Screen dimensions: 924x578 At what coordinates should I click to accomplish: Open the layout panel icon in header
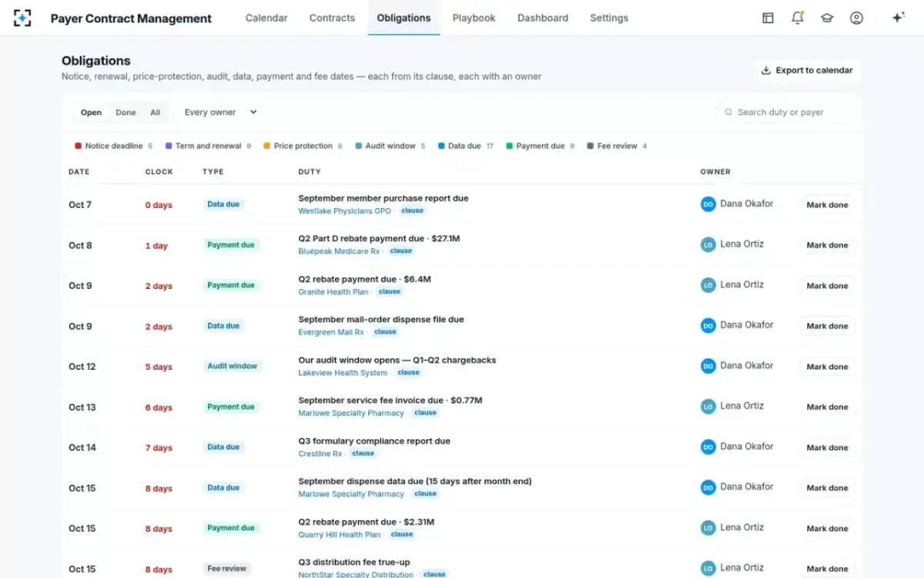[768, 18]
